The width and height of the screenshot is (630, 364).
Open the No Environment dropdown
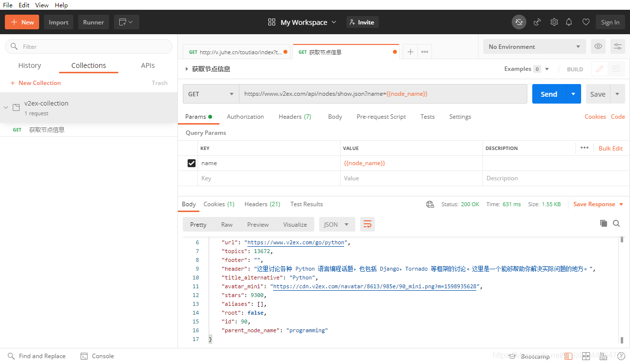click(535, 46)
